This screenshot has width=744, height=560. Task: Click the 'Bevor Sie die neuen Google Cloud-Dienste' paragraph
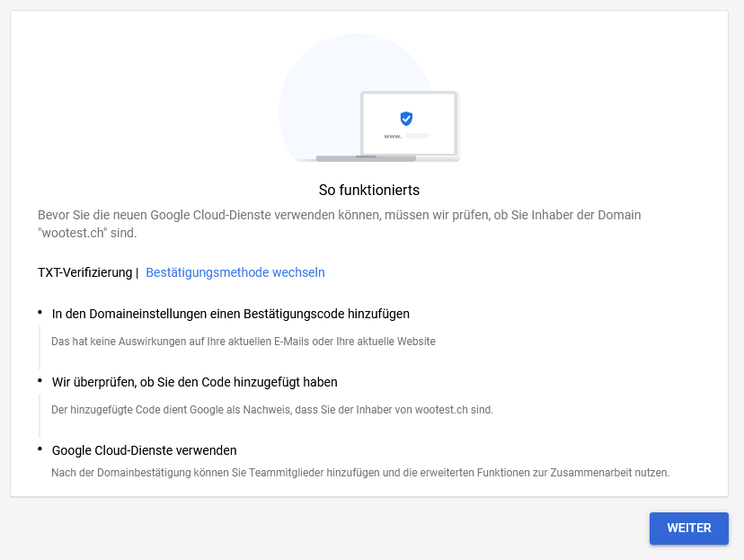tap(340, 224)
